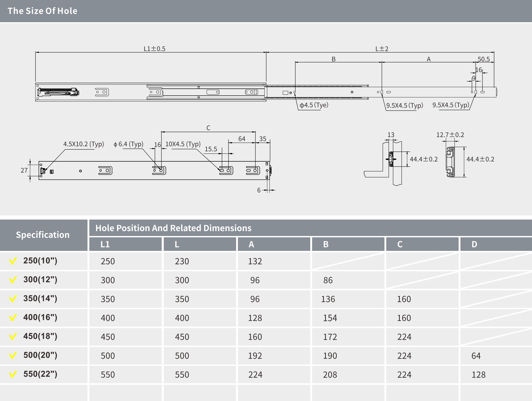The height and width of the screenshot is (401, 532).
Task: Click the "250(10")" specification row label
Action: (40, 261)
